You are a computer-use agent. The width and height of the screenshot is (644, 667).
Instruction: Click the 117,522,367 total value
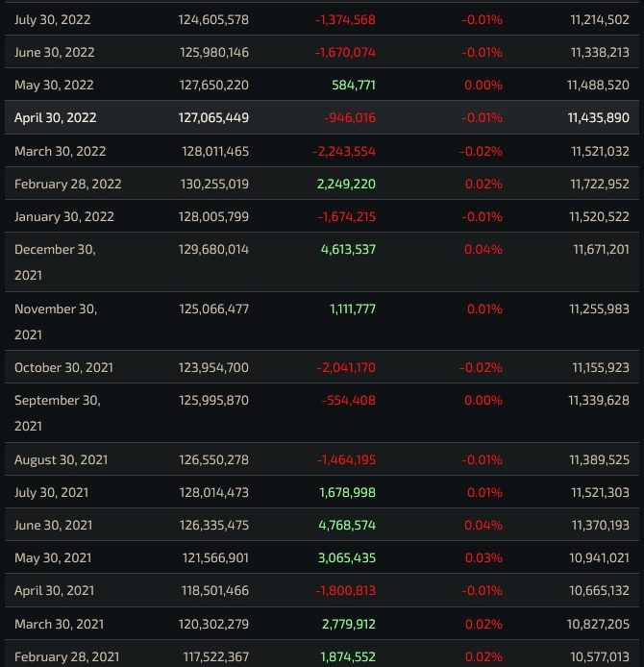(213, 655)
